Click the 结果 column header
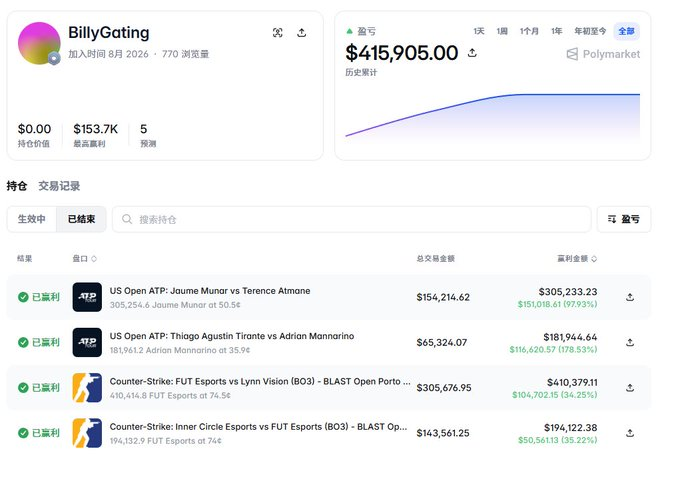The height and width of the screenshot is (491, 680). click(x=25, y=259)
